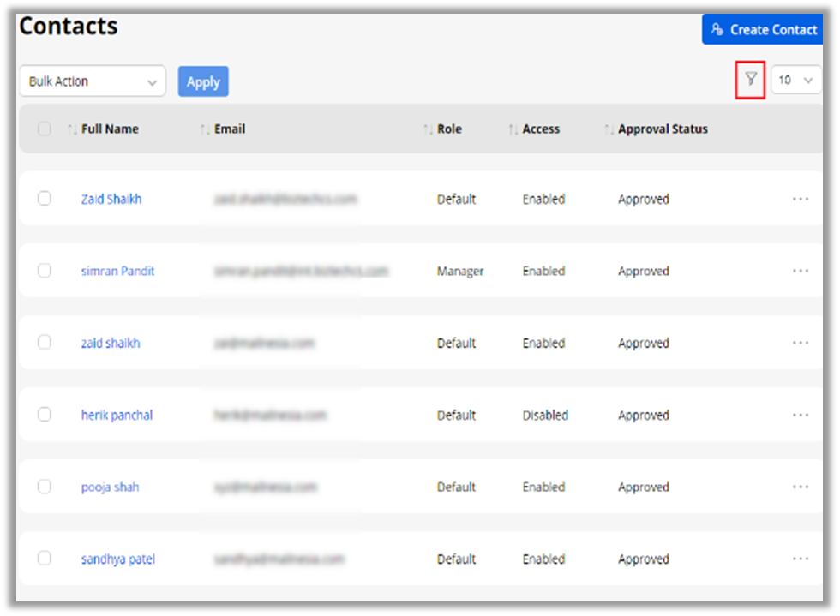The image size is (840, 616).
Task: Open the herik panchal contact link
Action: (x=117, y=415)
